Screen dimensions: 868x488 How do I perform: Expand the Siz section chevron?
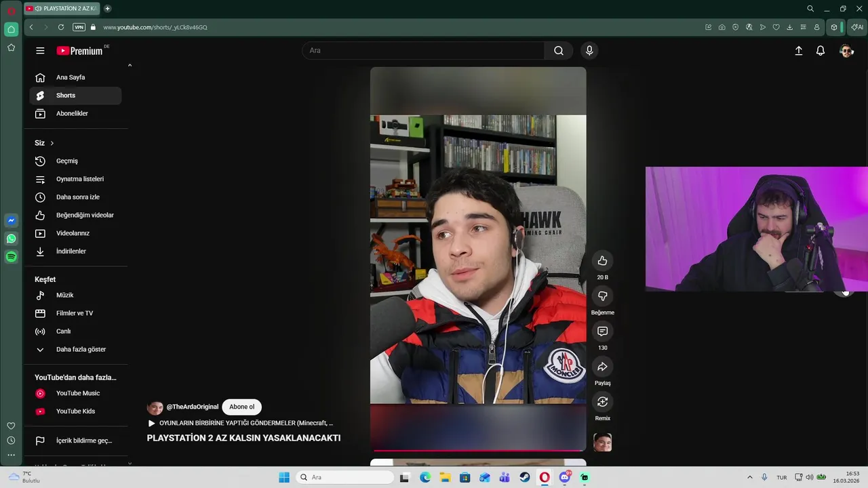coord(52,143)
